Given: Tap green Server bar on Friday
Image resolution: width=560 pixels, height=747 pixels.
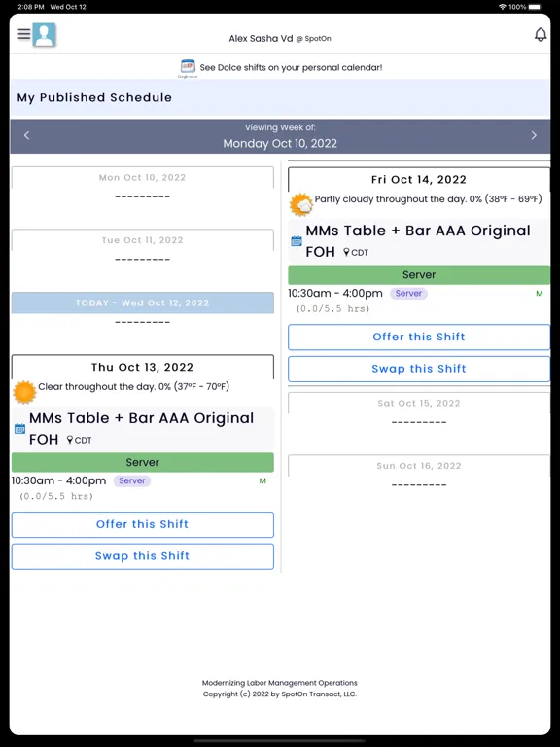Looking at the screenshot, I should [419, 275].
